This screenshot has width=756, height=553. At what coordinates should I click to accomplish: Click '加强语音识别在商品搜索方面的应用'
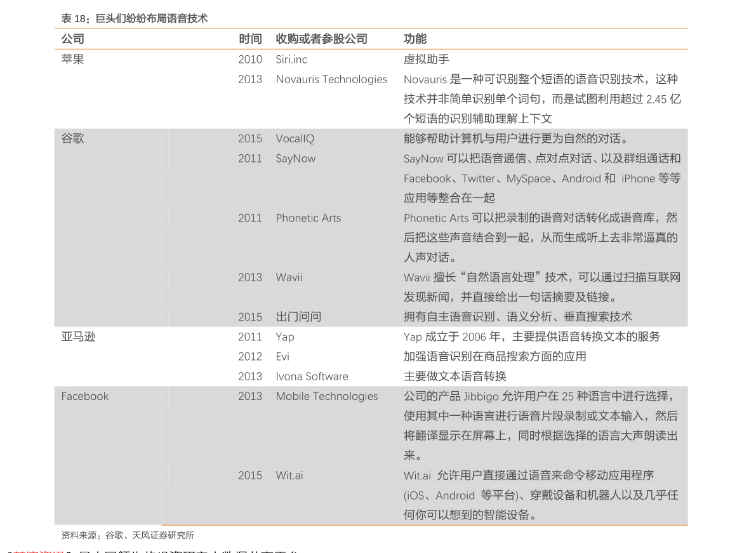click(494, 357)
